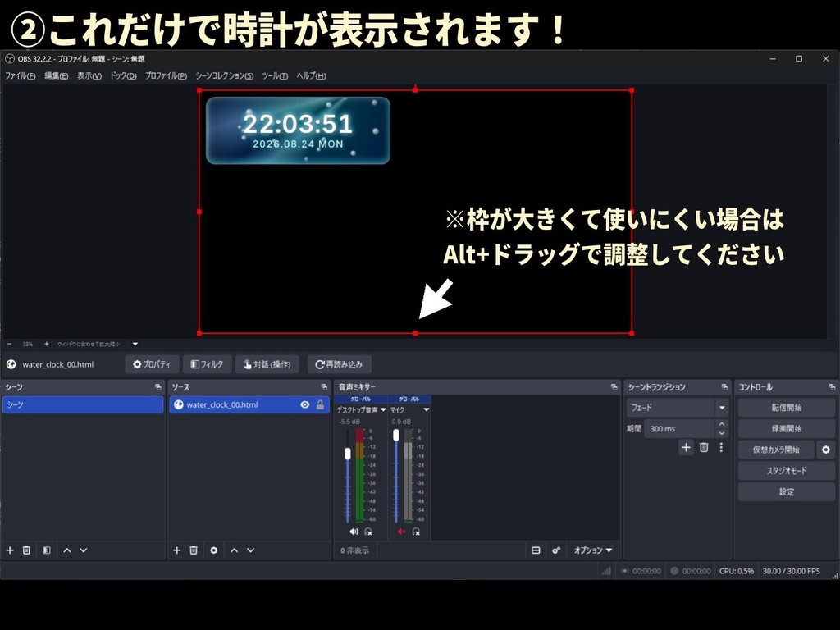Open scene filters icon

47,550
